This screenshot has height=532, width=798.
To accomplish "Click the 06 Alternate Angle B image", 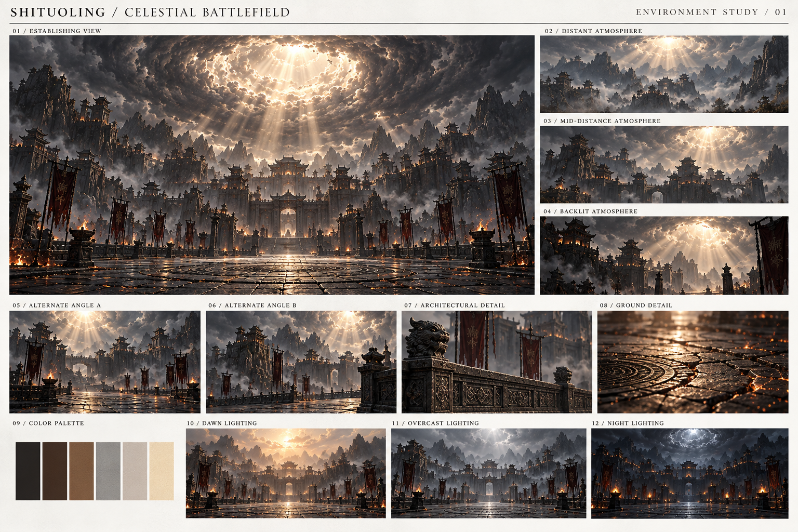I will coord(301,362).
